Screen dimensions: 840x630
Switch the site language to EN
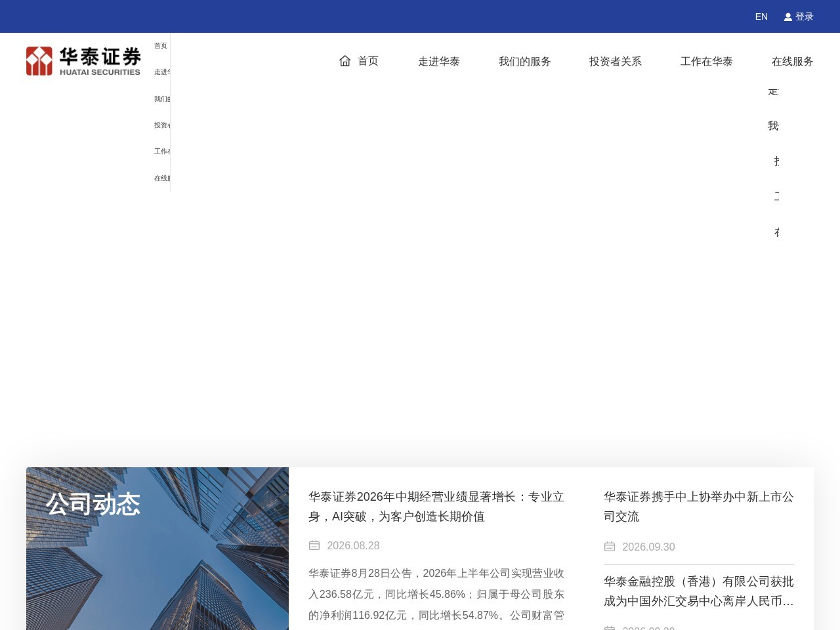(761, 16)
